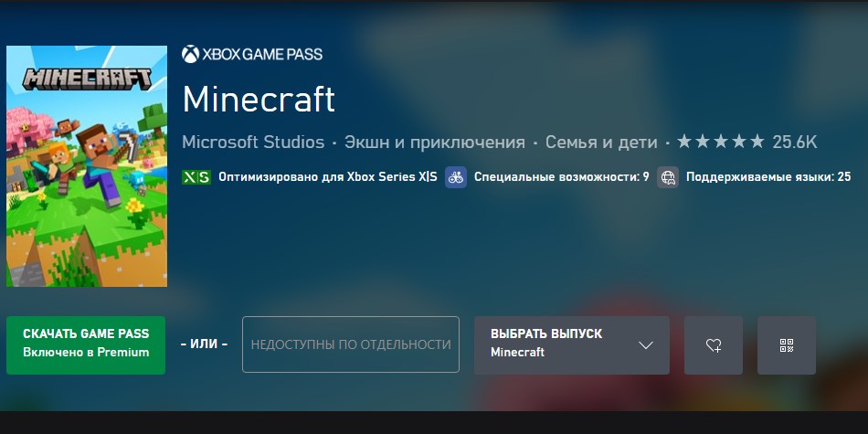Click the accessibility features icon
868x434 pixels.
click(456, 177)
